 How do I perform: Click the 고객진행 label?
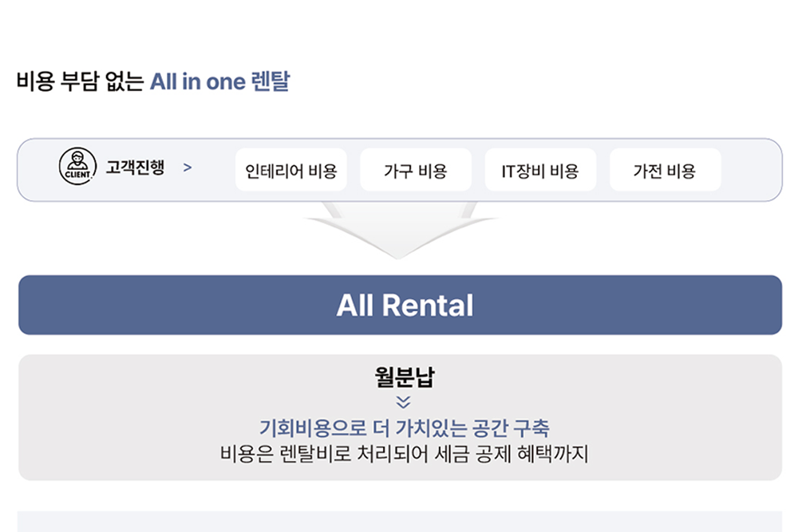coord(135,167)
